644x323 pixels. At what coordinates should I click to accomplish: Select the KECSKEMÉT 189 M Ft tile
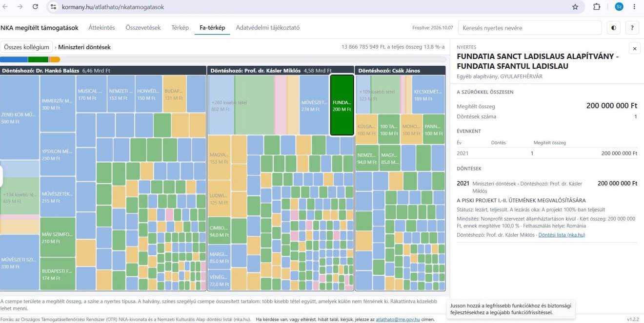coord(429,95)
